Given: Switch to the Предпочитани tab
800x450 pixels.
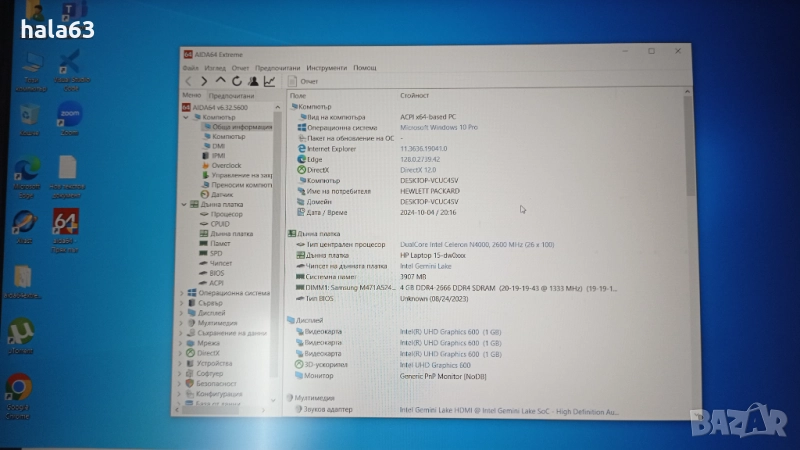Looking at the screenshot, I should click(x=229, y=95).
